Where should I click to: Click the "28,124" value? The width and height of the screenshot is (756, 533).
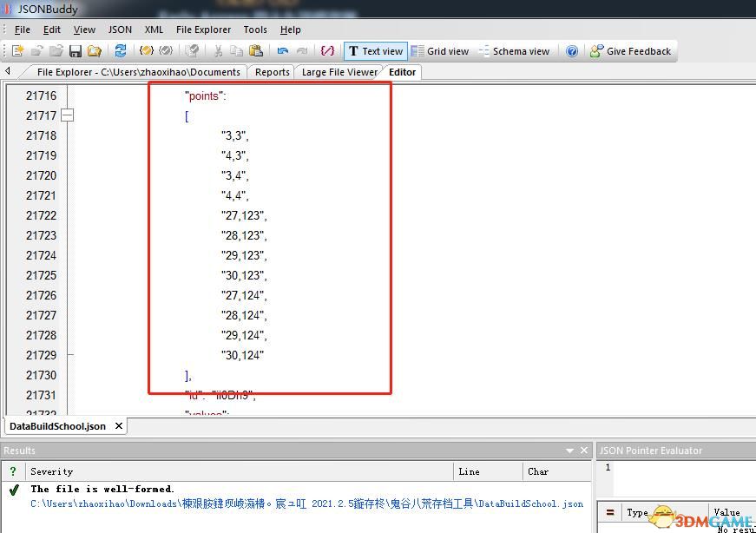[244, 315]
